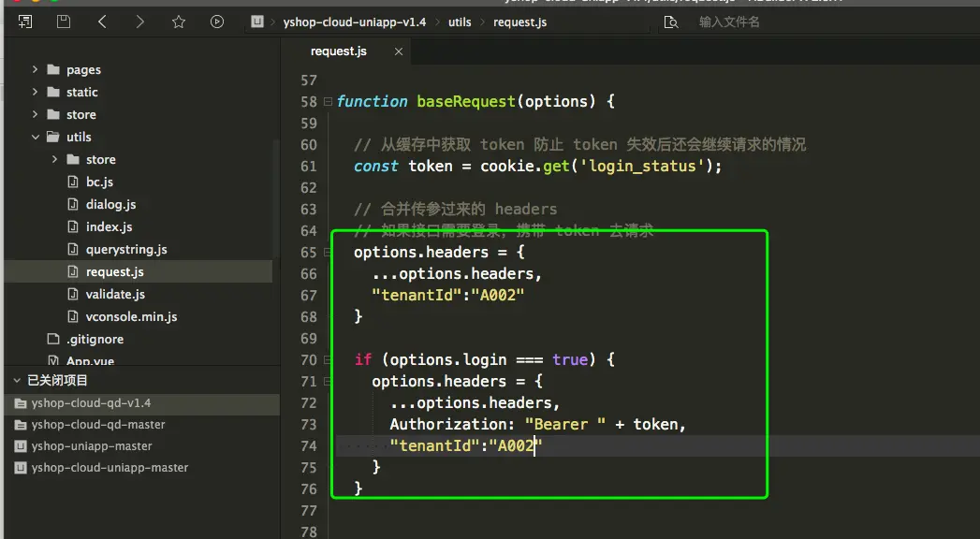Go forward with the right arrow icon

click(x=140, y=22)
